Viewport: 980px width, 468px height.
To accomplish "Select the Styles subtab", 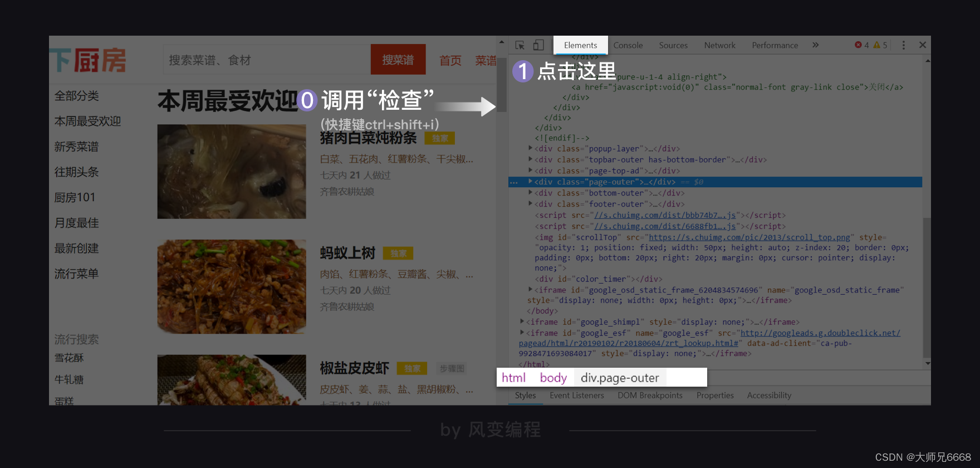I will tap(525, 395).
